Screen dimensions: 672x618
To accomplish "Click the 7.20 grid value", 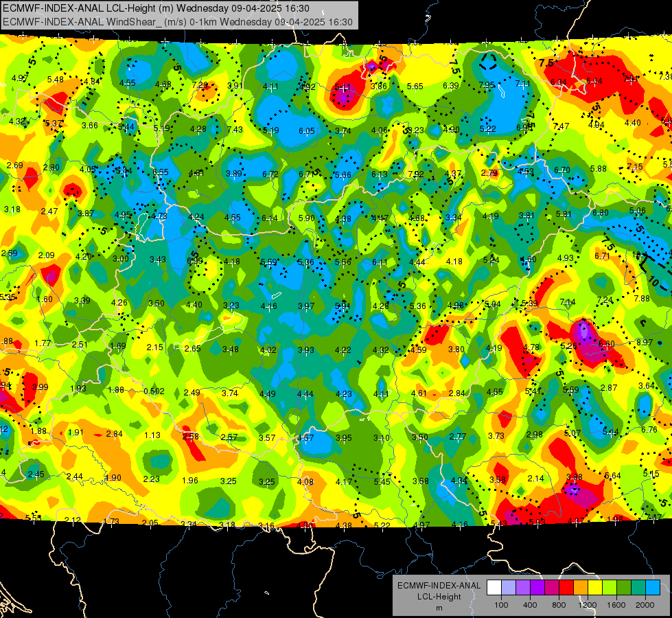I will (200, 85).
